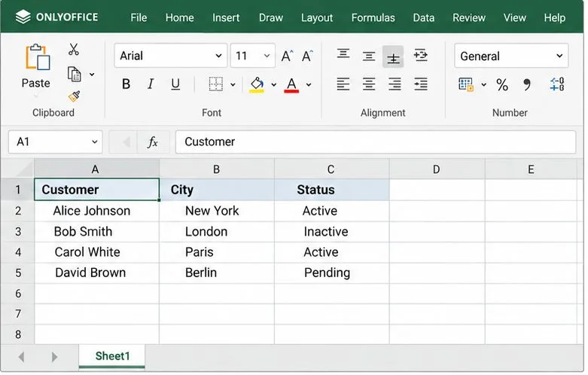
Task: Select column D header
Action: [437, 169]
